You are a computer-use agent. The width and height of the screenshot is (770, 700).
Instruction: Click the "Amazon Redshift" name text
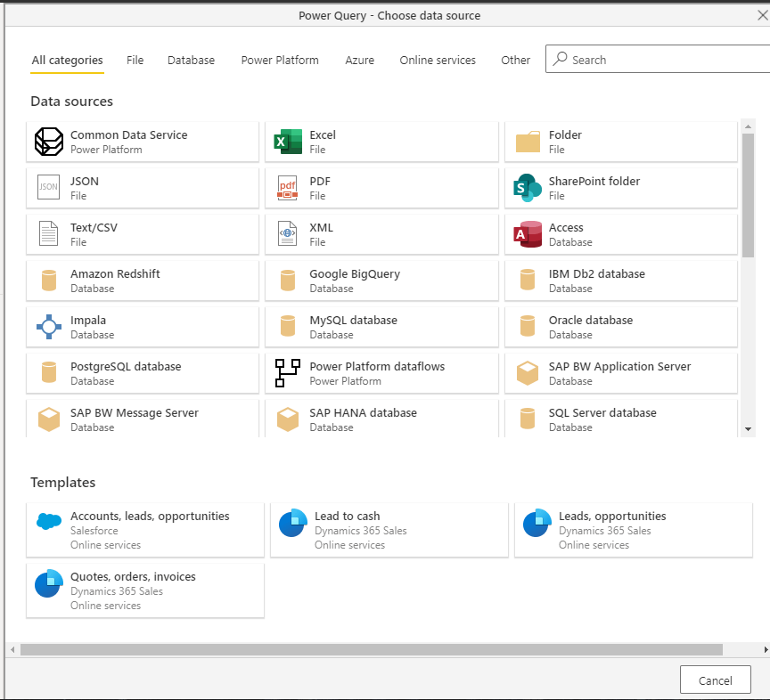(x=115, y=273)
